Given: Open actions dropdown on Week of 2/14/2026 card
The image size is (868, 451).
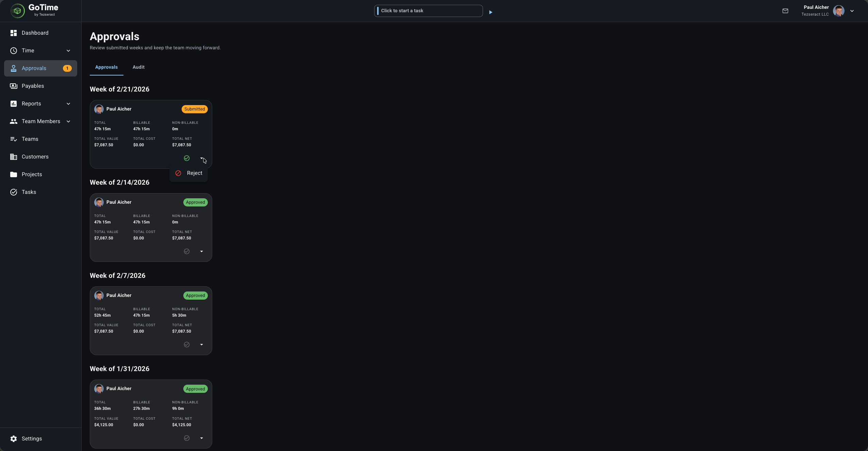Looking at the screenshot, I should coord(202,251).
